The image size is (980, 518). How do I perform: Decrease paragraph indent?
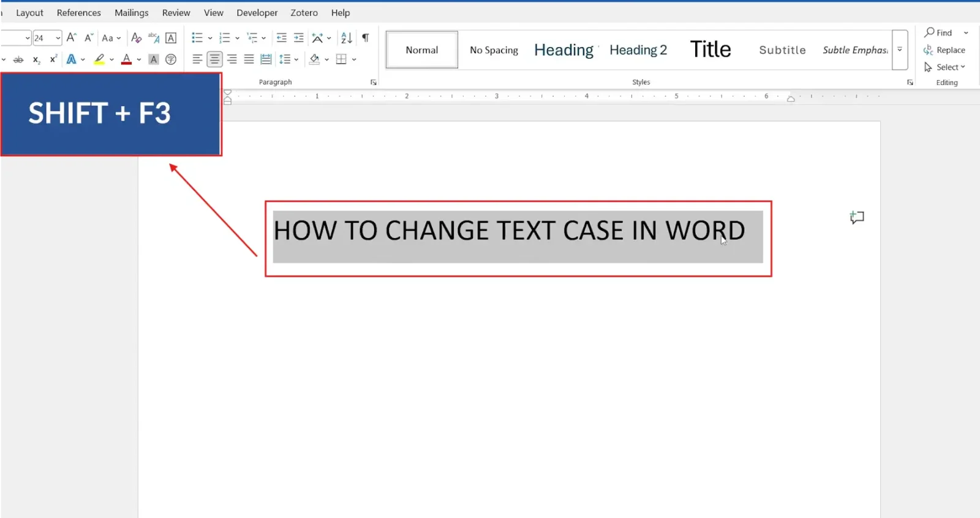(x=281, y=38)
